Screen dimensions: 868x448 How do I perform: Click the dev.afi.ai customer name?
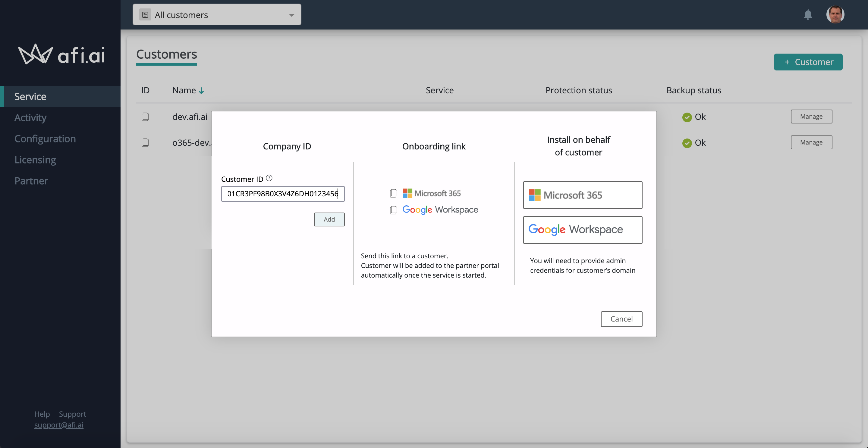pos(190,117)
